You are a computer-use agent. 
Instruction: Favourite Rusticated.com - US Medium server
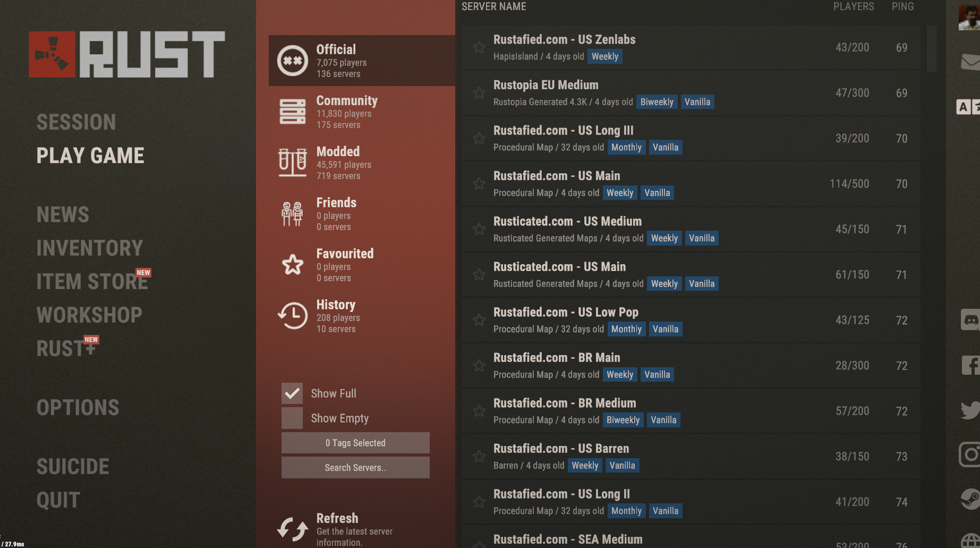coord(479,229)
